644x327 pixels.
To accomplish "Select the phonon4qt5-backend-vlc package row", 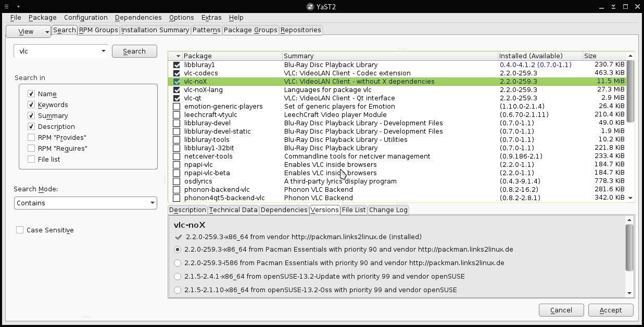I will (398, 198).
